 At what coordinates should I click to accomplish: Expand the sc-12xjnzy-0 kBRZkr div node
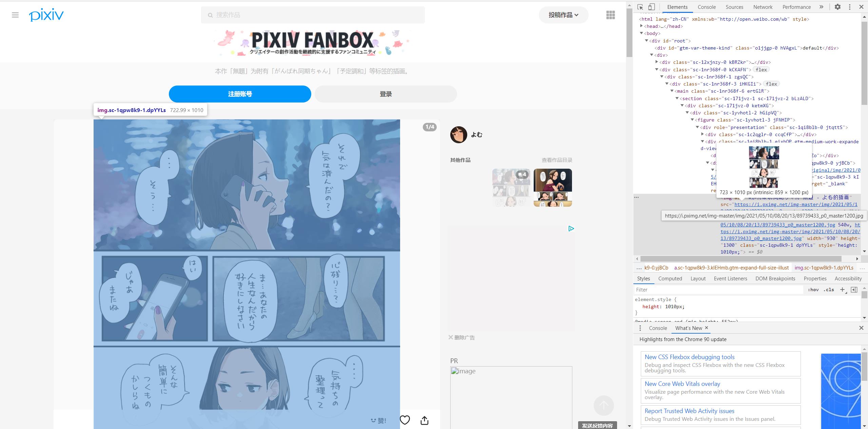[656, 62]
